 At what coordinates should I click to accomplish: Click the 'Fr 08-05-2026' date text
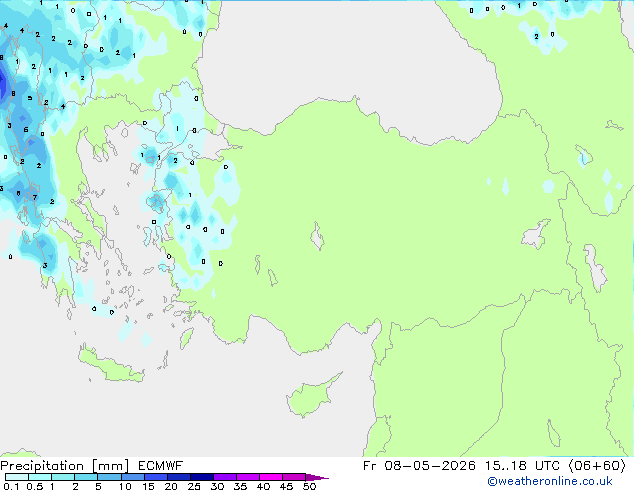[x=419, y=466]
